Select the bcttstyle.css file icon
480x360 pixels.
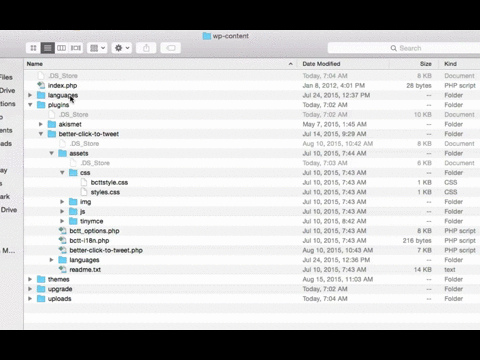pyautogui.click(x=84, y=182)
